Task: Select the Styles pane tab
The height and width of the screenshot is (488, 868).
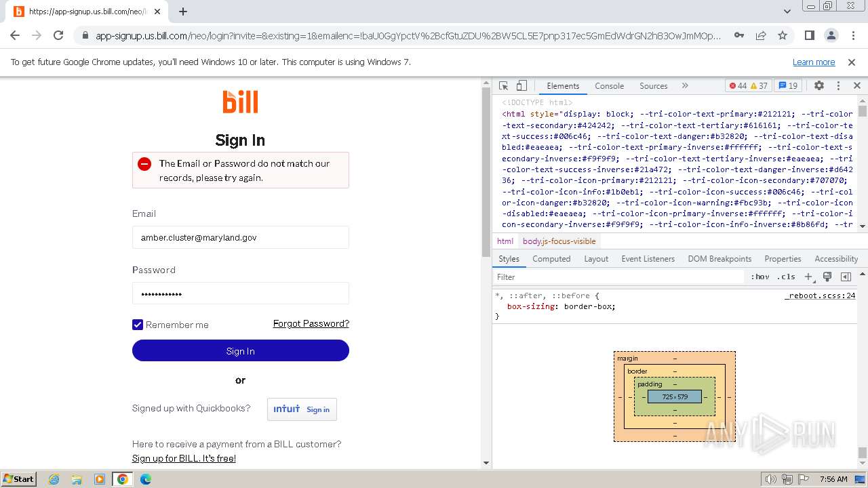Action: (509, 259)
